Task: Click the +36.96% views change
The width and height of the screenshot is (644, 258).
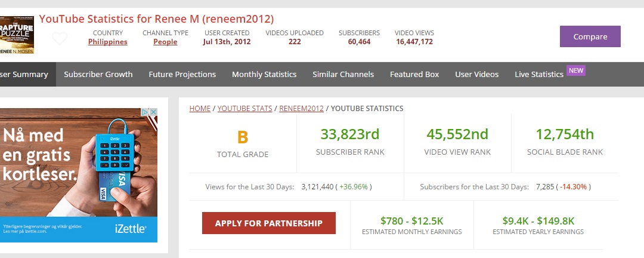Action: click(x=354, y=187)
